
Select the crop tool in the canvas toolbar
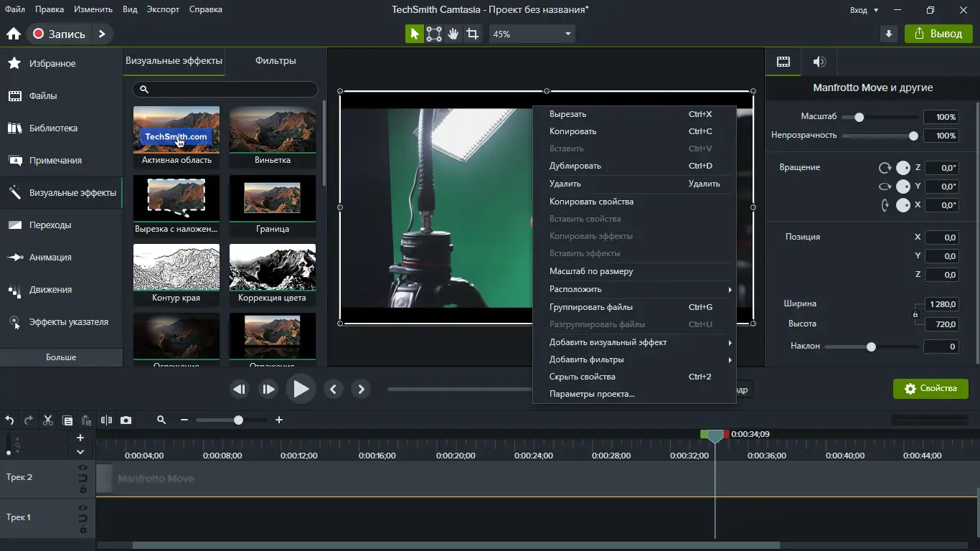coord(472,34)
